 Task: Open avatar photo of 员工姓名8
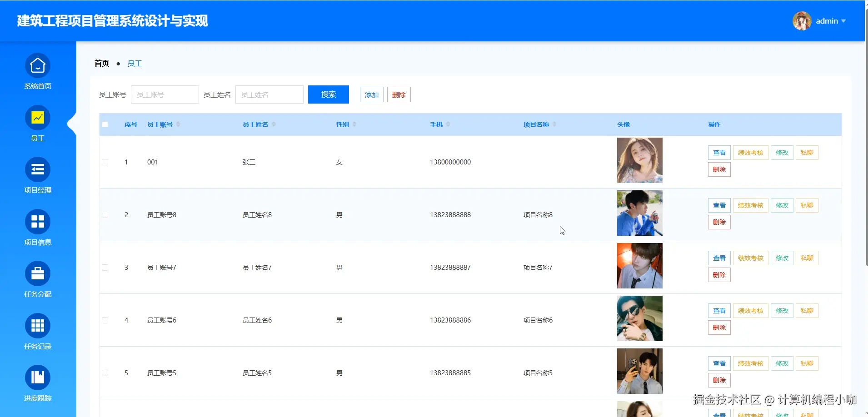coord(640,213)
